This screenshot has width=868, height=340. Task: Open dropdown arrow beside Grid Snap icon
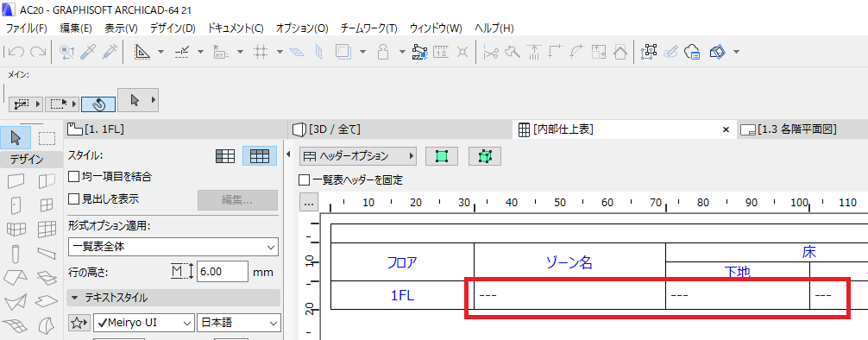coord(280,52)
